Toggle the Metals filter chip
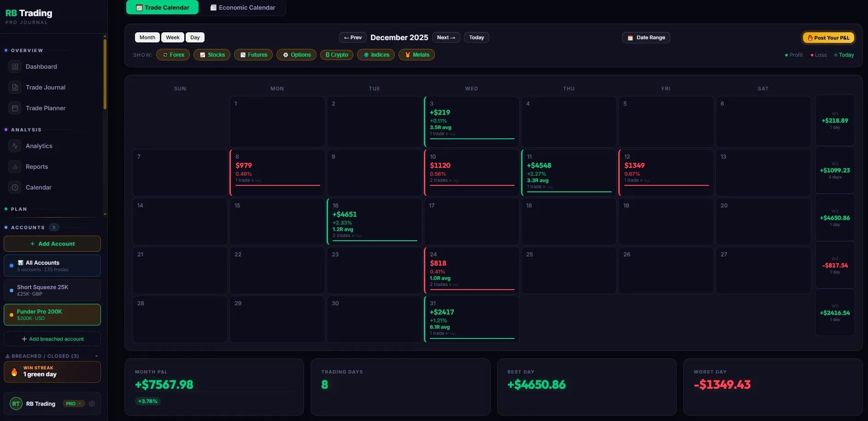The height and width of the screenshot is (421, 868). click(x=417, y=55)
